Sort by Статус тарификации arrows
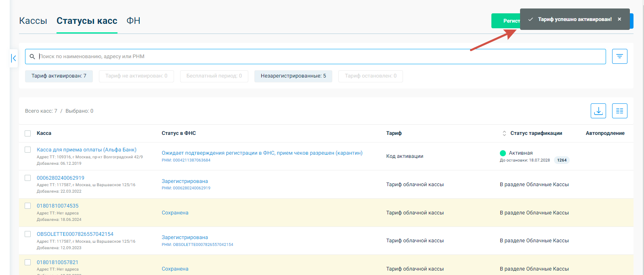The height and width of the screenshot is (275, 644). coord(504,133)
